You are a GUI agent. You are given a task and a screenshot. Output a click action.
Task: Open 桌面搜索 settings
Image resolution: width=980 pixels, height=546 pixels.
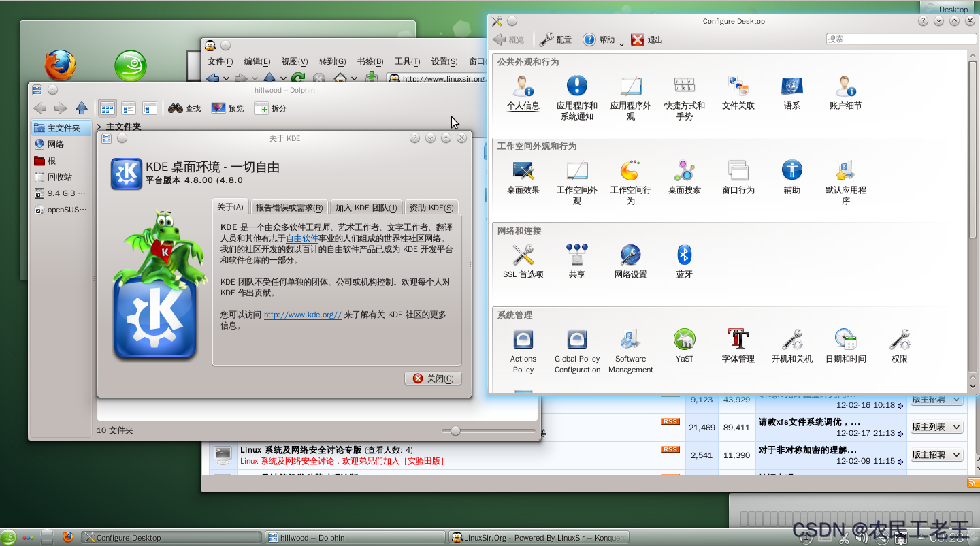685,178
